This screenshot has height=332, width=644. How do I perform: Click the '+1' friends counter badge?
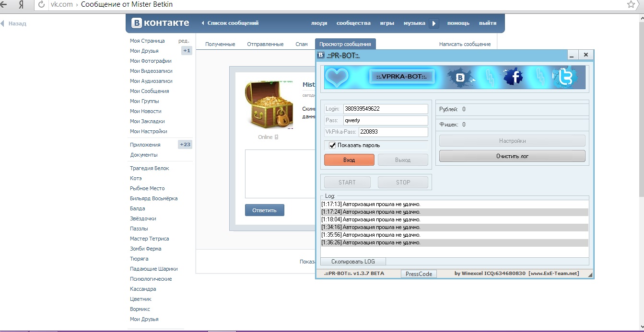pyautogui.click(x=187, y=51)
